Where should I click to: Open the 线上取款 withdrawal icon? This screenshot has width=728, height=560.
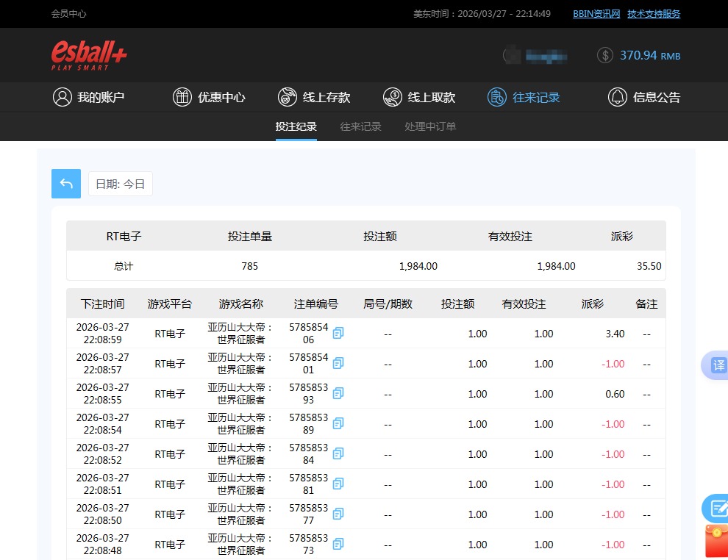[x=392, y=96]
